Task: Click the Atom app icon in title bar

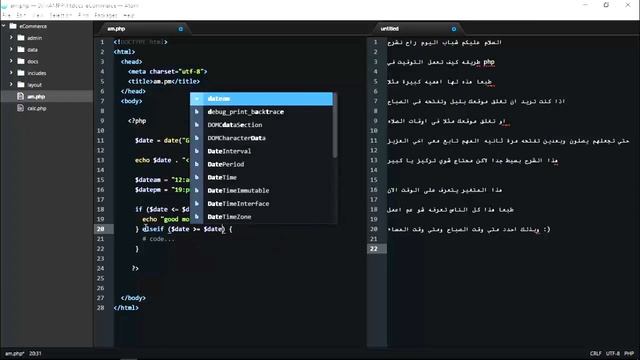Action: (4, 6)
